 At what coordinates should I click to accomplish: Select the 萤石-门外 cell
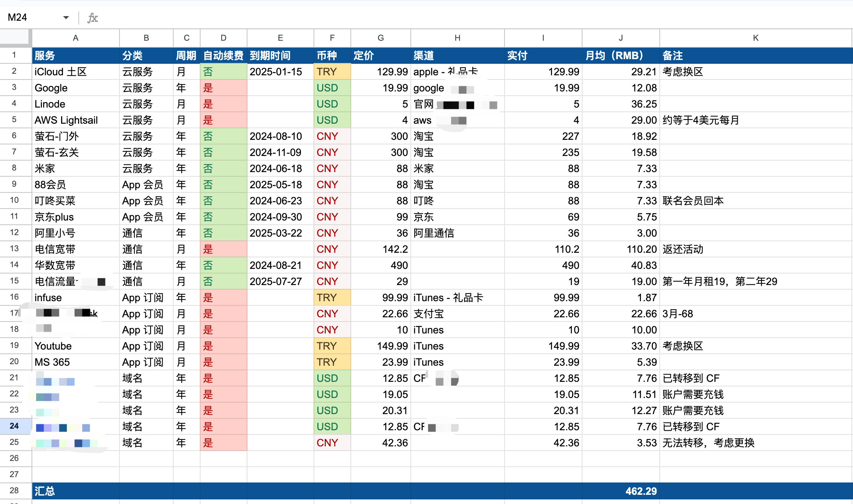coord(76,136)
